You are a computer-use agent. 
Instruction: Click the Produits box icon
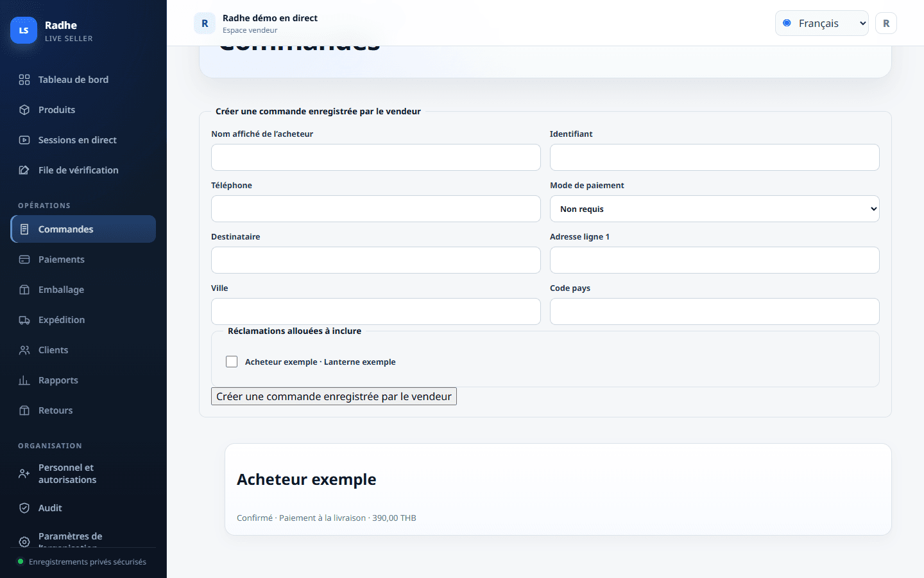point(24,110)
